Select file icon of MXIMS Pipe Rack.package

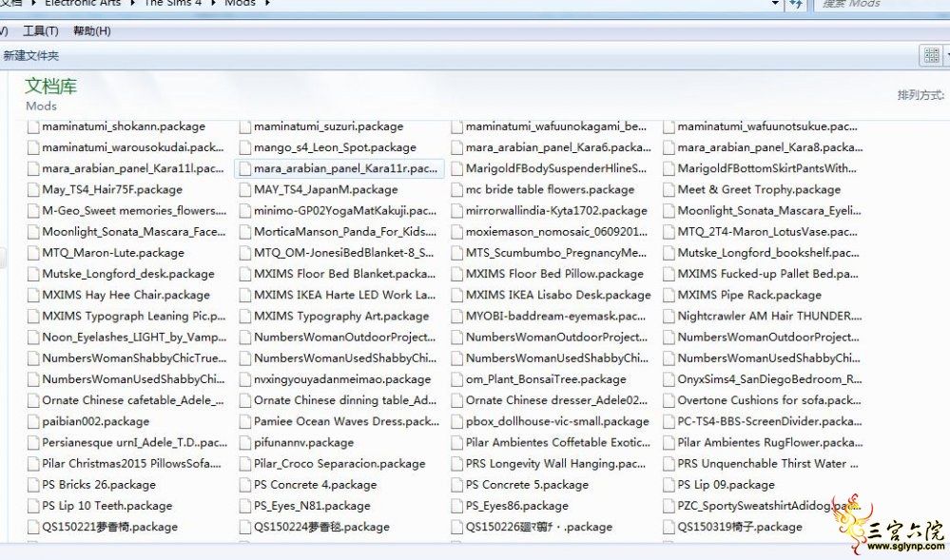click(x=669, y=295)
